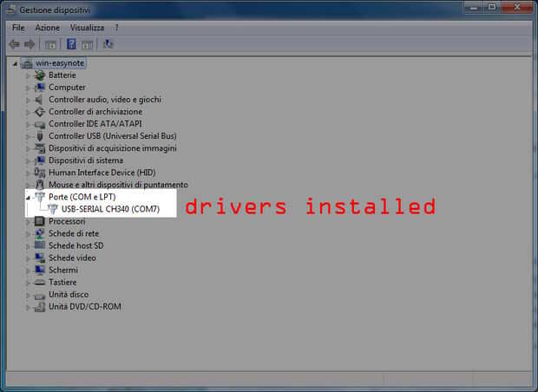538x392 pixels.
Task: Expand the Schede di rete category
Action: click(28, 234)
